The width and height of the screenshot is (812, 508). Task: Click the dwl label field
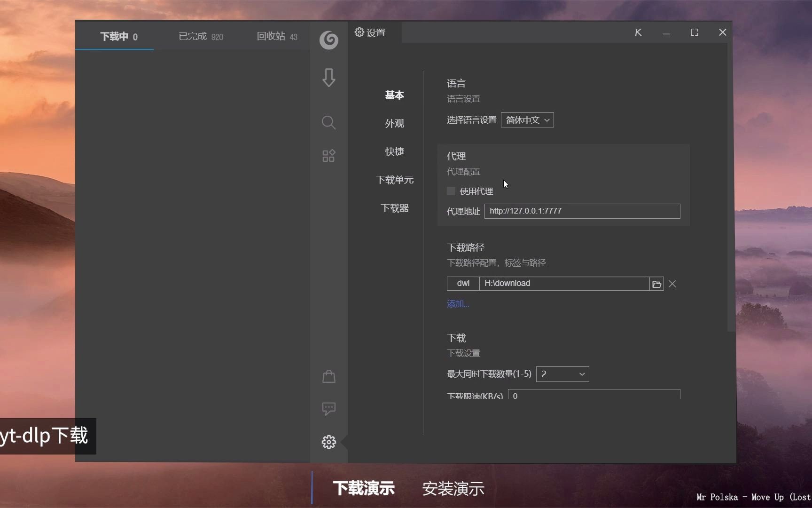click(x=463, y=284)
